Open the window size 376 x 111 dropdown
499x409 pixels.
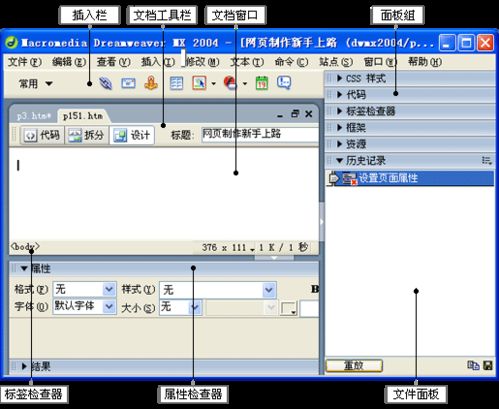[x=228, y=248]
